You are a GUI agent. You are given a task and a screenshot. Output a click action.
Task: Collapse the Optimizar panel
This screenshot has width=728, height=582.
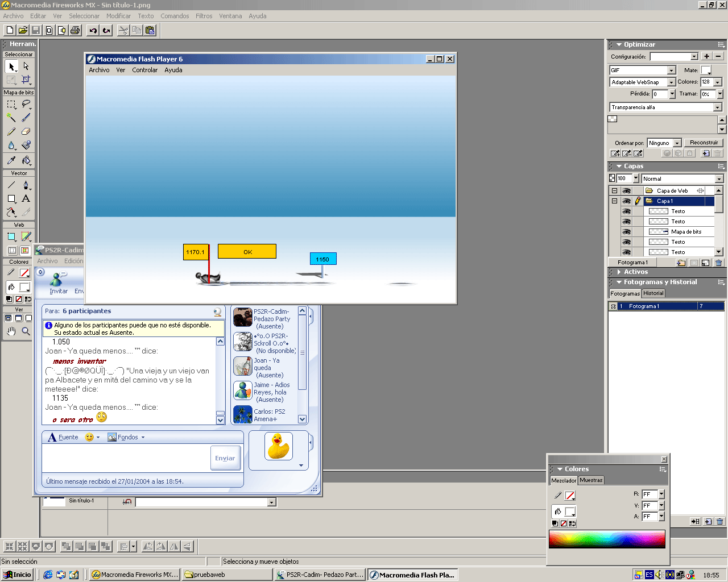click(x=619, y=44)
